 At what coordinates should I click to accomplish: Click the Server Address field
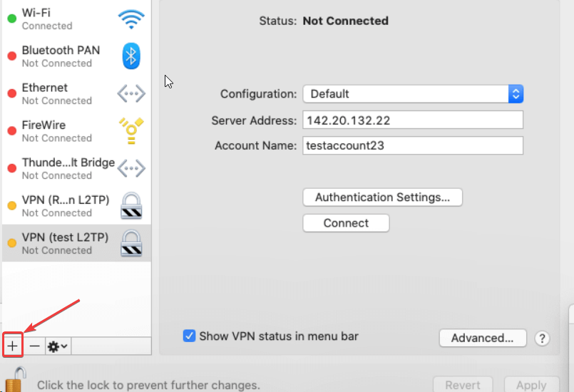[413, 120]
